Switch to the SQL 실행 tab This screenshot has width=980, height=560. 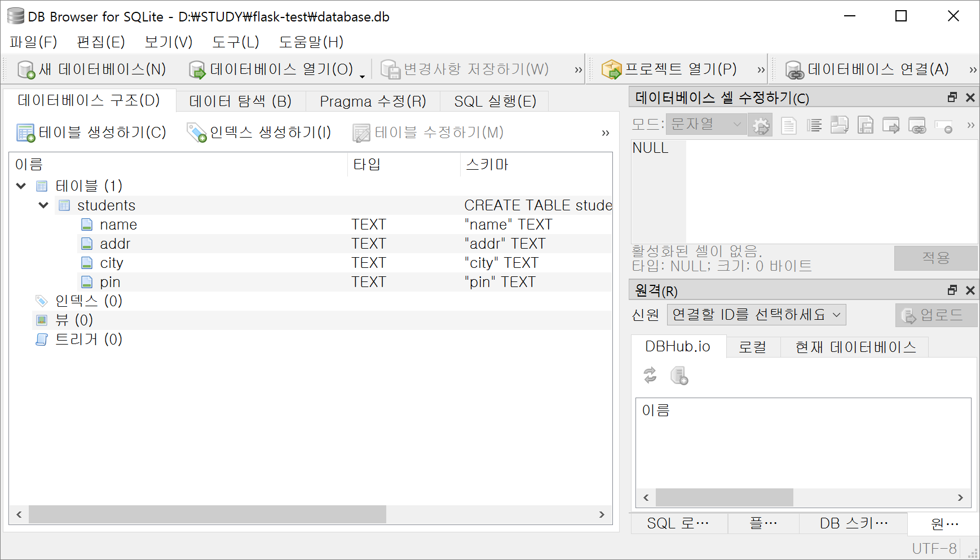(495, 101)
